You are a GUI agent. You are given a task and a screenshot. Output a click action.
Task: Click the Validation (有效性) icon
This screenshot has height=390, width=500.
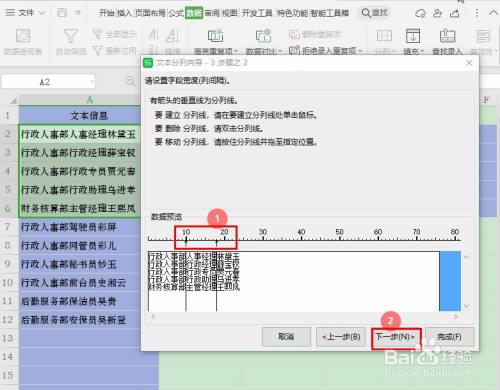[483, 36]
